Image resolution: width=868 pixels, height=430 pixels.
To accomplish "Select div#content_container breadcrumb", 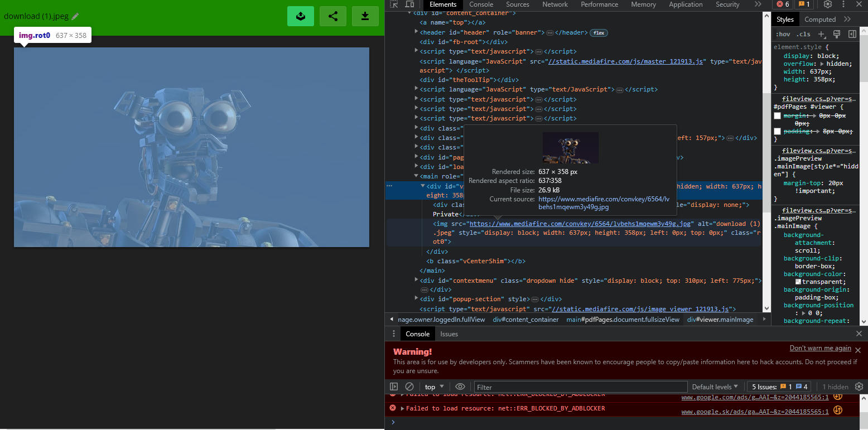I will 525,320.
